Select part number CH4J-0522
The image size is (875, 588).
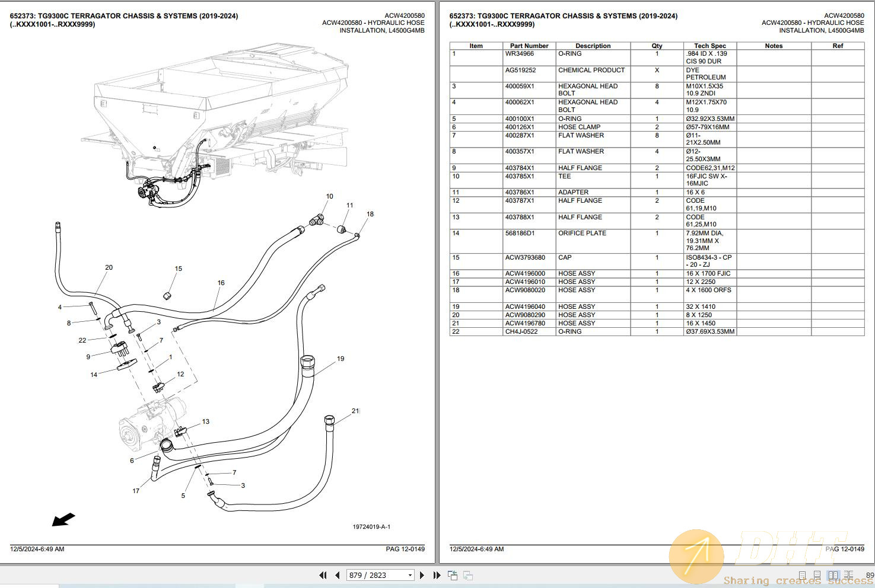tap(521, 331)
